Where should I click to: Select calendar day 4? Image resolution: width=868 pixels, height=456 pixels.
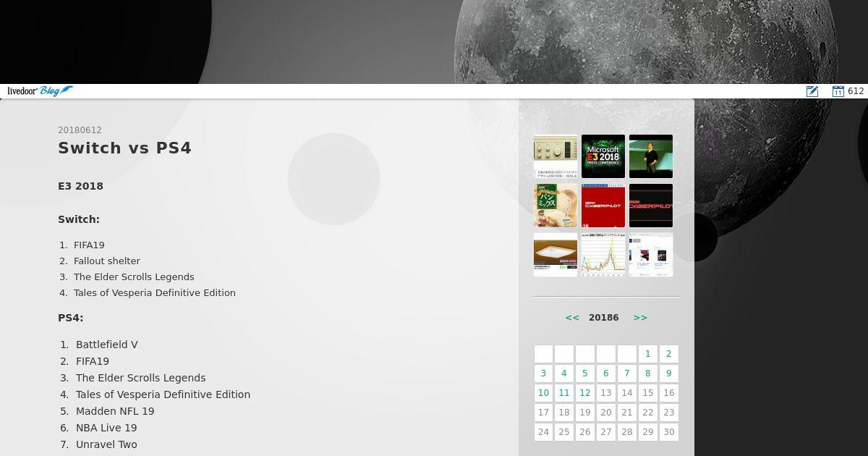tap(564, 373)
